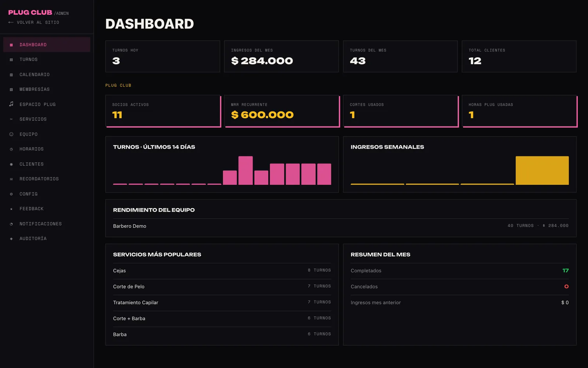Open the Turnos menu item
588x368 pixels.
click(47, 60)
